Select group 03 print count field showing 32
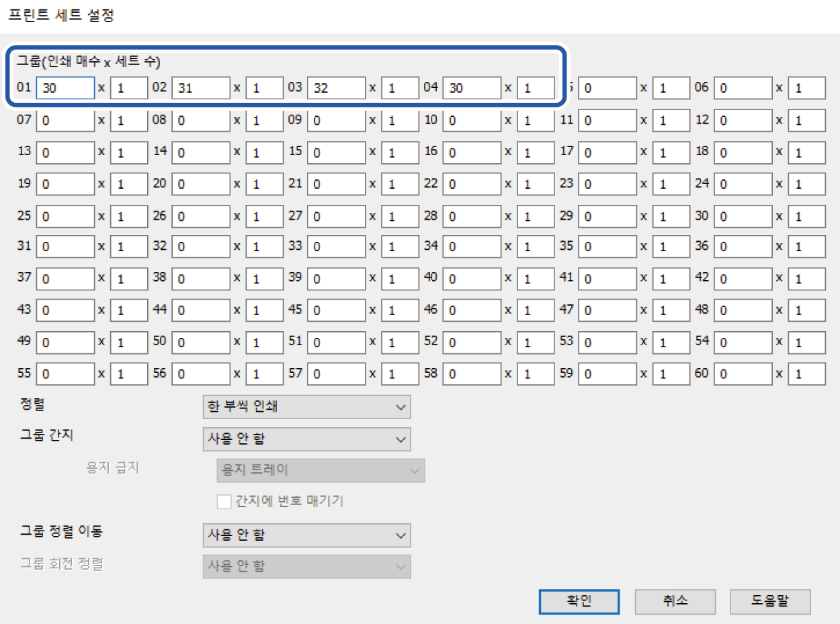The height and width of the screenshot is (624, 840). tap(337, 88)
